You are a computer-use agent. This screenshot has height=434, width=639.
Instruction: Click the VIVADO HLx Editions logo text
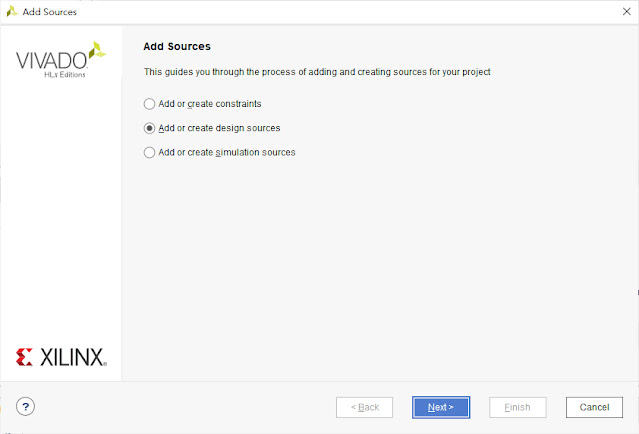click(x=52, y=64)
